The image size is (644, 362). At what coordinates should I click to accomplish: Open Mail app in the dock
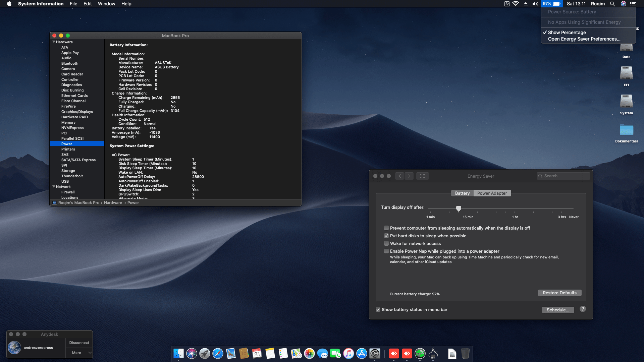pos(231,353)
